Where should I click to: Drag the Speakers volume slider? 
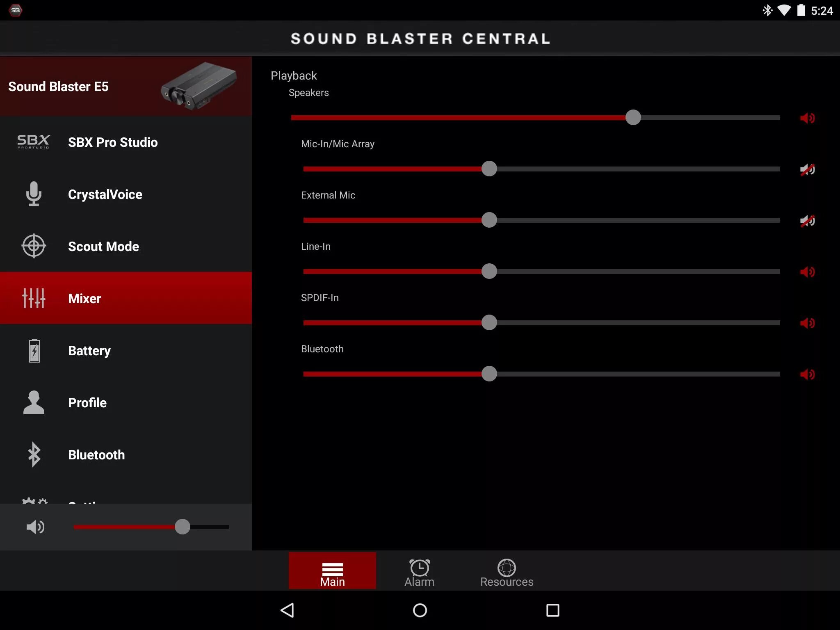[632, 118]
